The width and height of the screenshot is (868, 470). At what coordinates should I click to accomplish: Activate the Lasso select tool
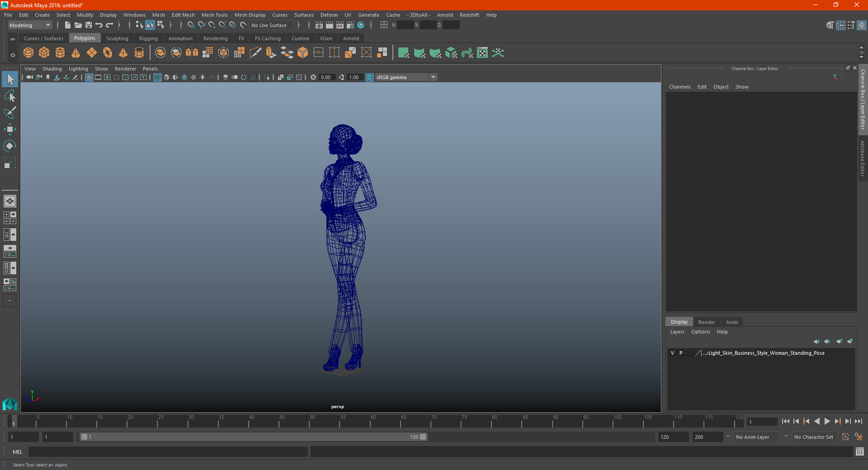(x=10, y=96)
